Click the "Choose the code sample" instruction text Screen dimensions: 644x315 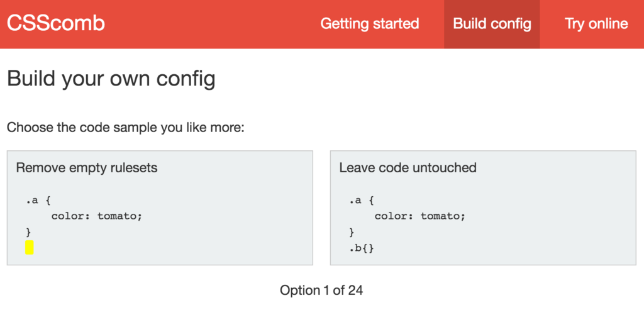(126, 128)
